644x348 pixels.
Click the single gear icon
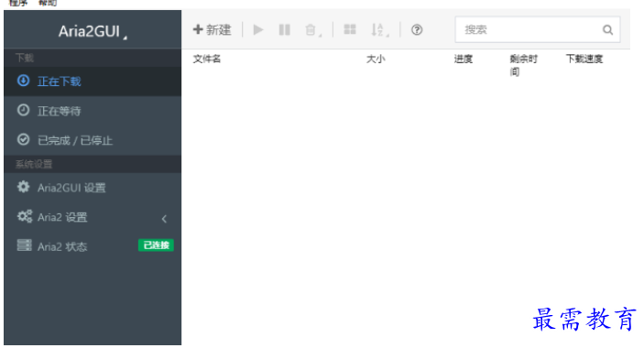24,187
